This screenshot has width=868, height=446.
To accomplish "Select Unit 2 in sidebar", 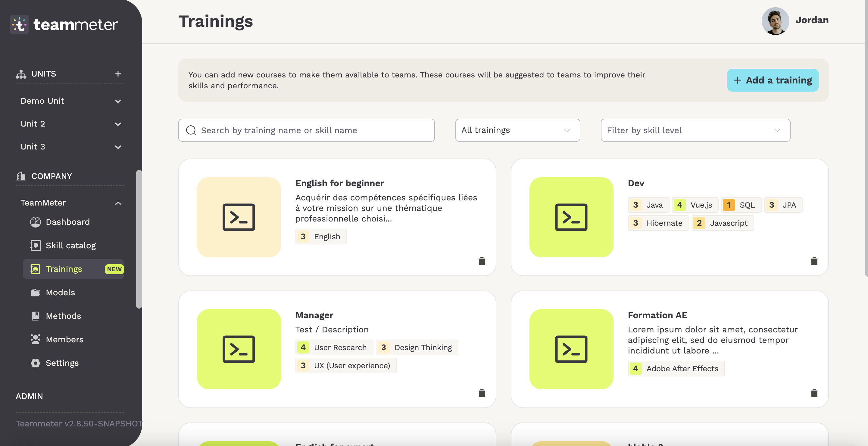I will [x=33, y=124].
